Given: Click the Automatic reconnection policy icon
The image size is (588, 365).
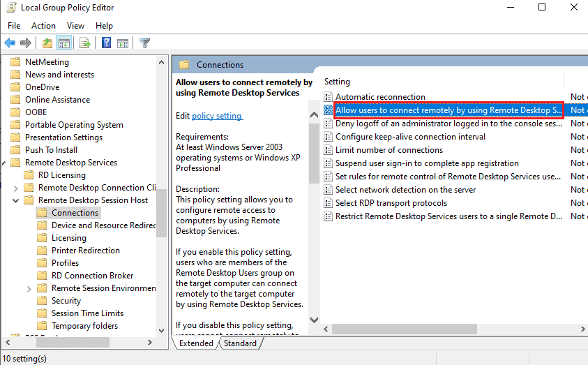Looking at the screenshot, I should tap(328, 97).
